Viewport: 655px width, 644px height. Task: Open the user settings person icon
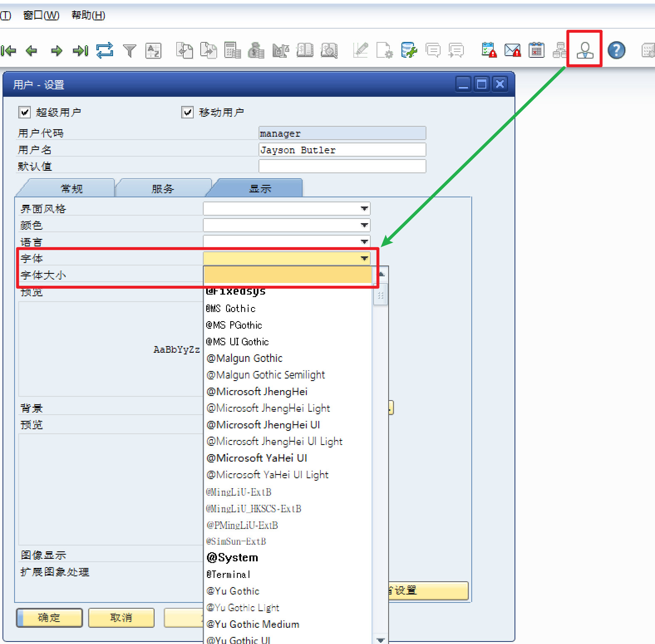click(x=585, y=50)
